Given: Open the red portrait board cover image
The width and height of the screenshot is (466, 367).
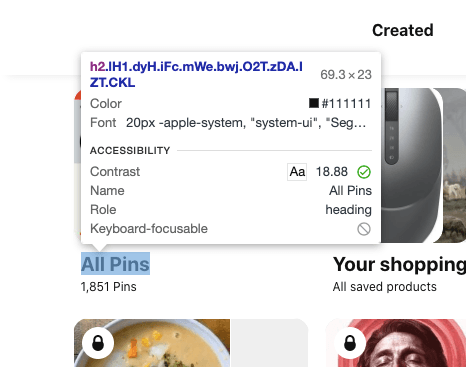Looking at the screenshot, I should coord(396,343).
